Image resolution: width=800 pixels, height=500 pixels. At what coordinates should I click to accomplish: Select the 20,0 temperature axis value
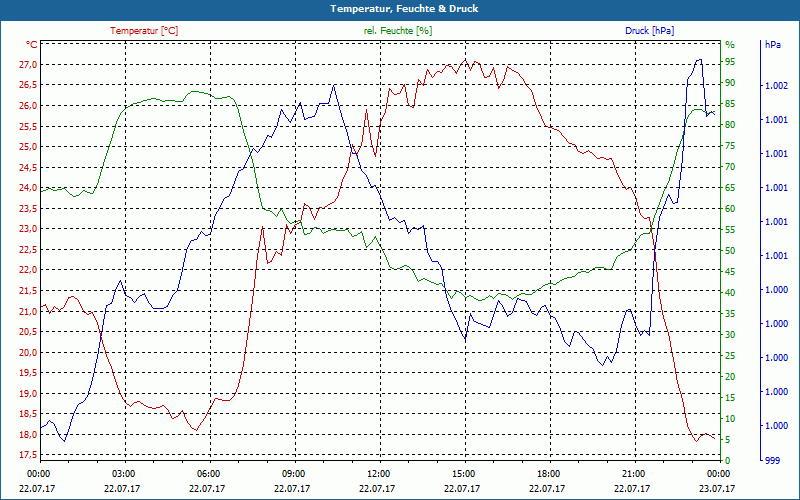coord(29,353)
